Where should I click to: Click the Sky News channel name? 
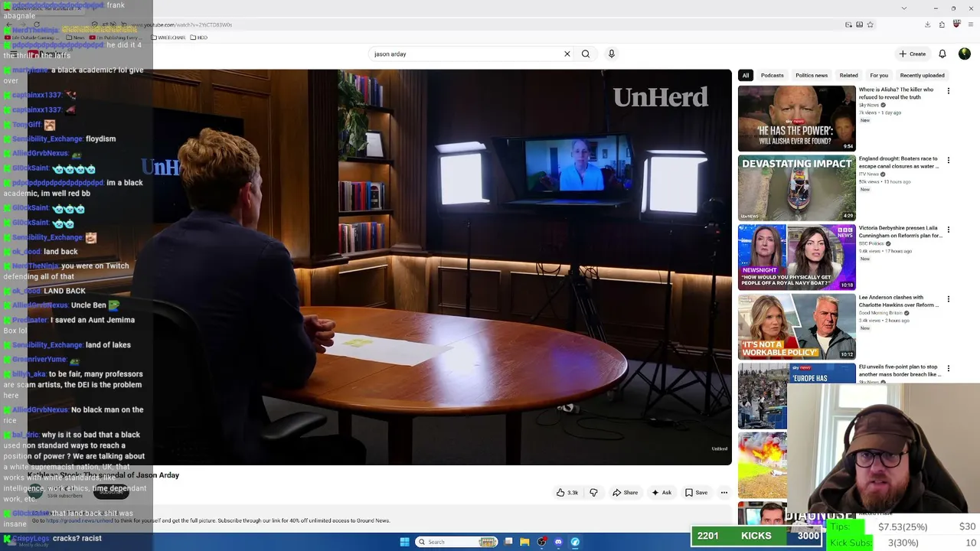pyautogui.click(x=868, y=105)
